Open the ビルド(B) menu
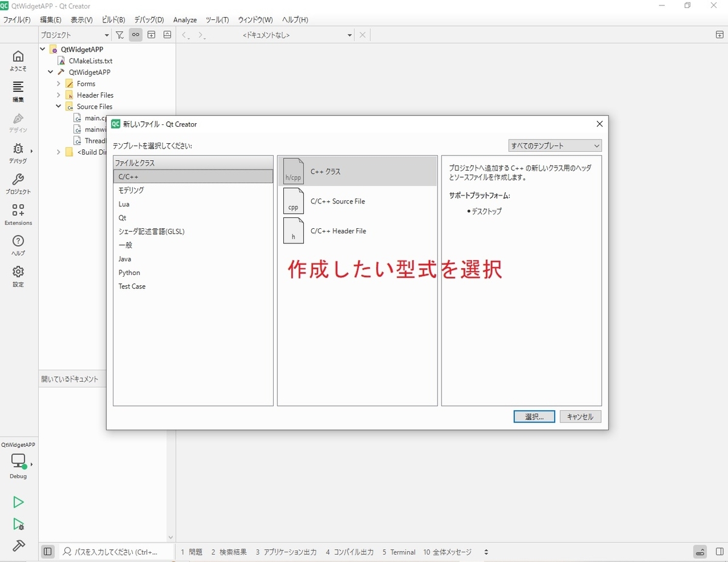 coord(113,19)
